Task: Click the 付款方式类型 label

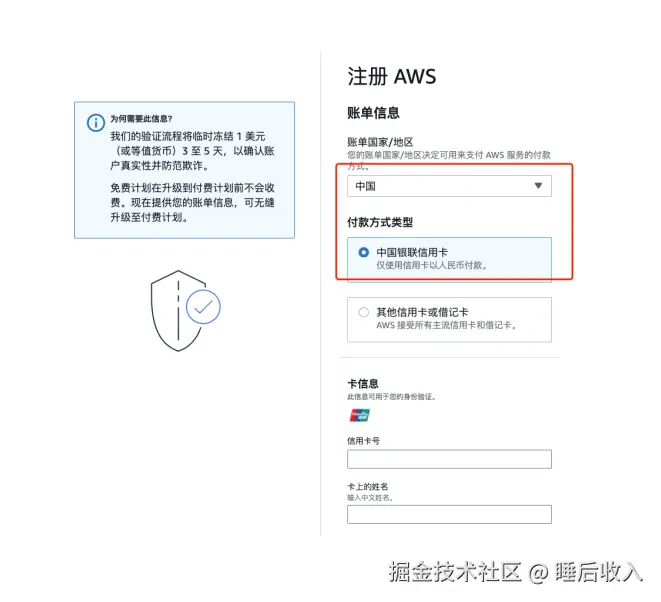Action: point(380,222)
